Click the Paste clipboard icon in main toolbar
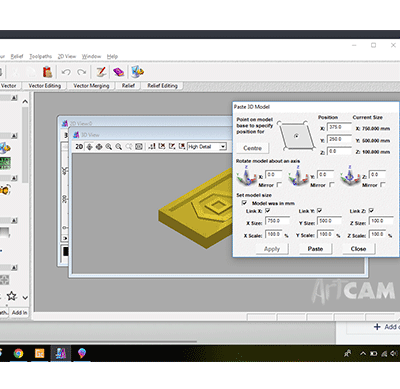The height and width of the screenshot is (389, 400). 47,72
